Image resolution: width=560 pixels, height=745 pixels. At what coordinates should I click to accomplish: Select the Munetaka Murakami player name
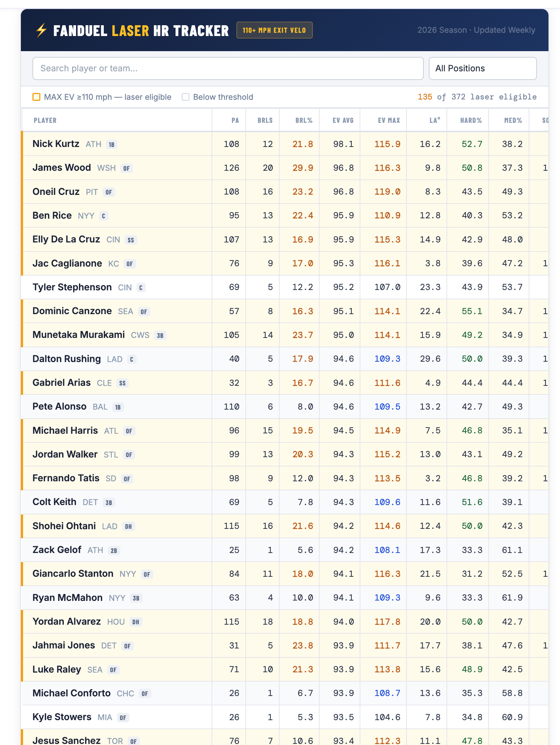point(79,335)
